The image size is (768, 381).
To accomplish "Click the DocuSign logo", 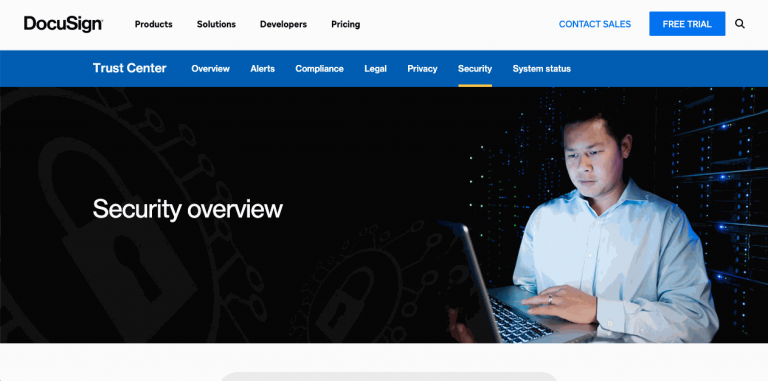I will point(63,24).
